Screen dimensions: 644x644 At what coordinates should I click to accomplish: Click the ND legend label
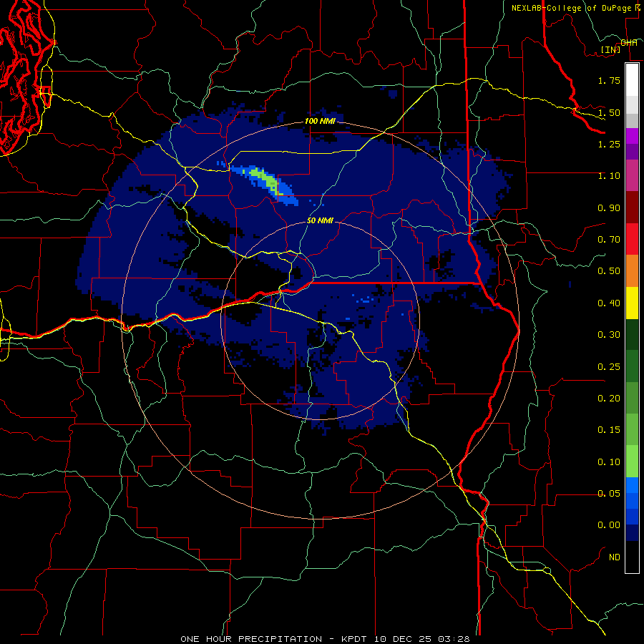coord(615,557)
